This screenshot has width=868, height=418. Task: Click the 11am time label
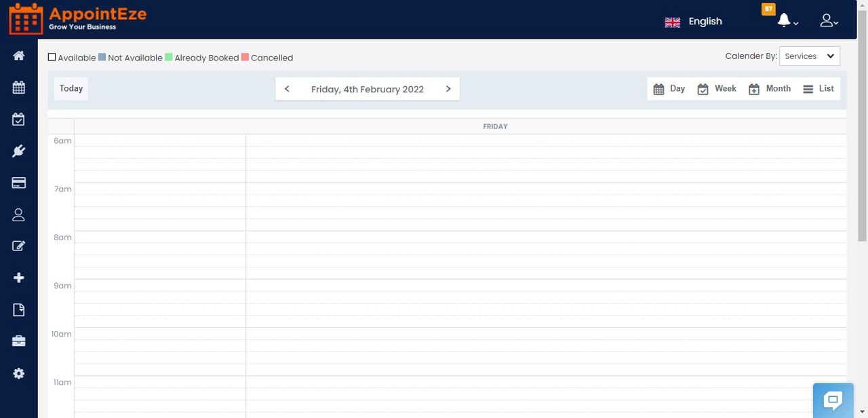coord(62,383)
